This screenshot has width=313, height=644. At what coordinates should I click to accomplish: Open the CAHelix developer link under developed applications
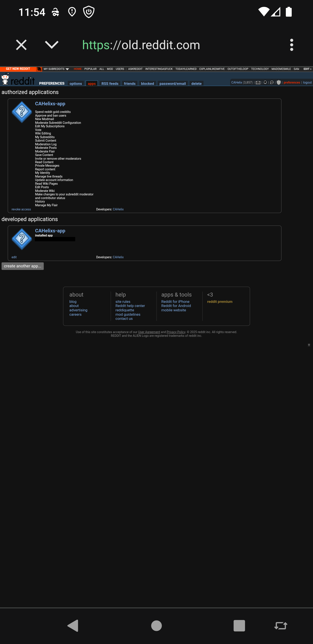point(118,257)
